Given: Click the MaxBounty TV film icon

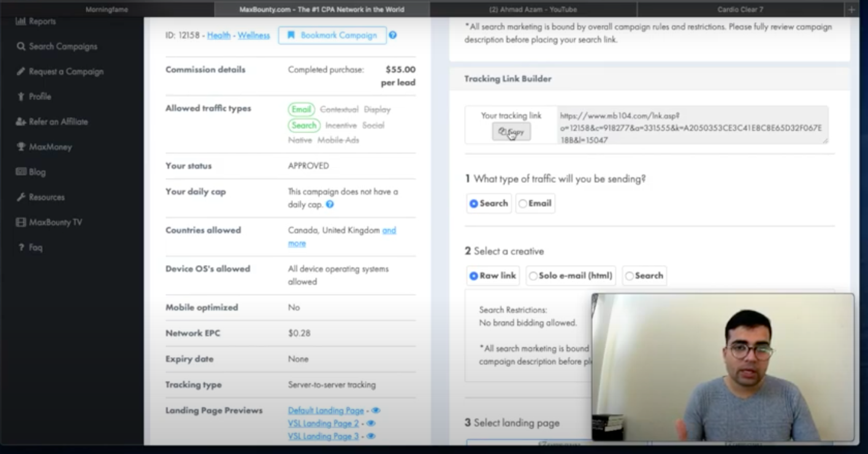Looking at the screenshot, I should click(21, 223).
